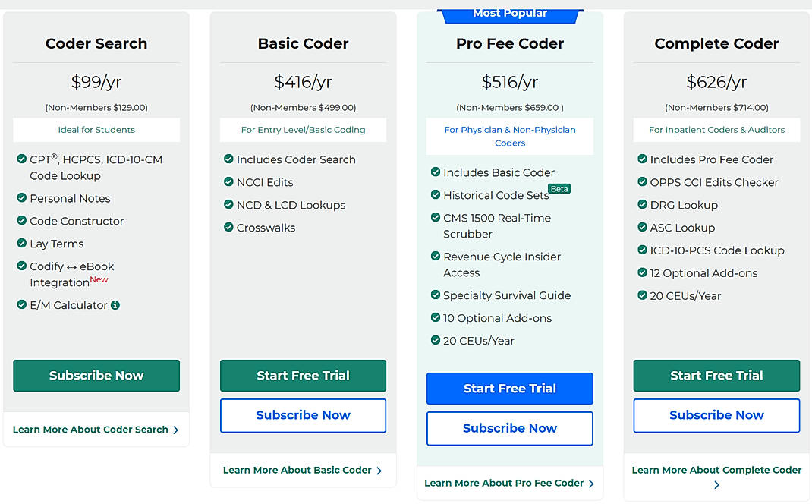Click Start Free Trial for Pro Fee Coder
Viewport: 812px width, 504px height.
coord(509,389)
